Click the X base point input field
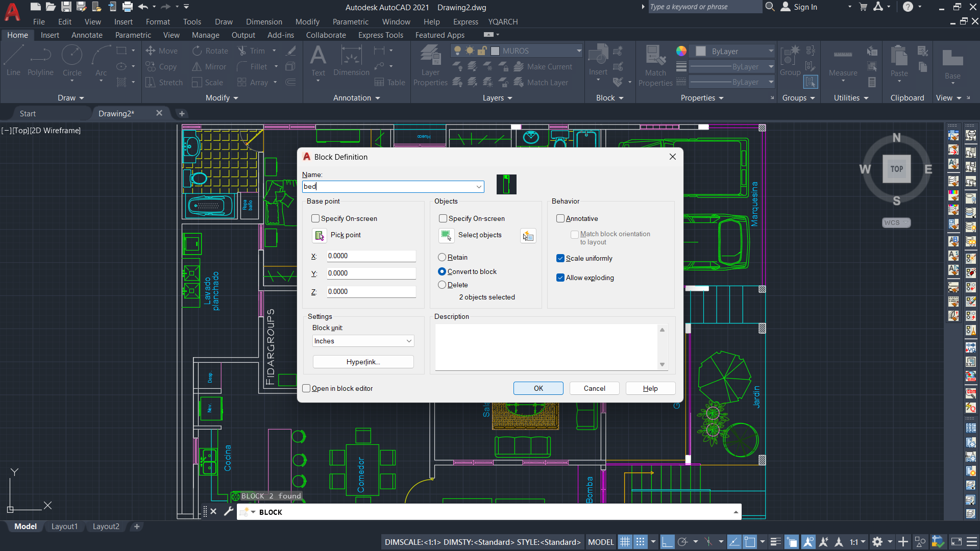980x551 pixels. tap(371, 256)
